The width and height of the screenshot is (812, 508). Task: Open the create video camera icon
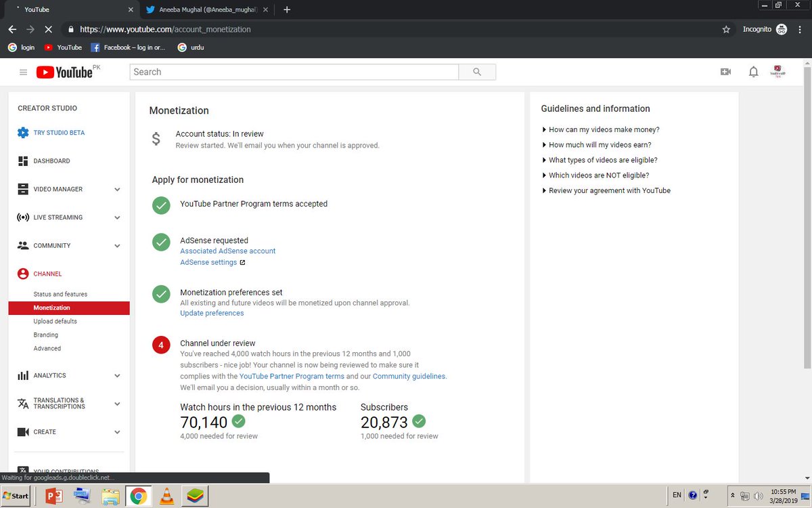[726, 72]
